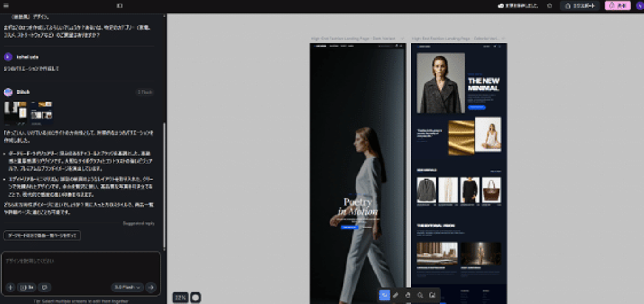
Task: Open the 22% zoom level control
Action: click(x=180, y=297)
